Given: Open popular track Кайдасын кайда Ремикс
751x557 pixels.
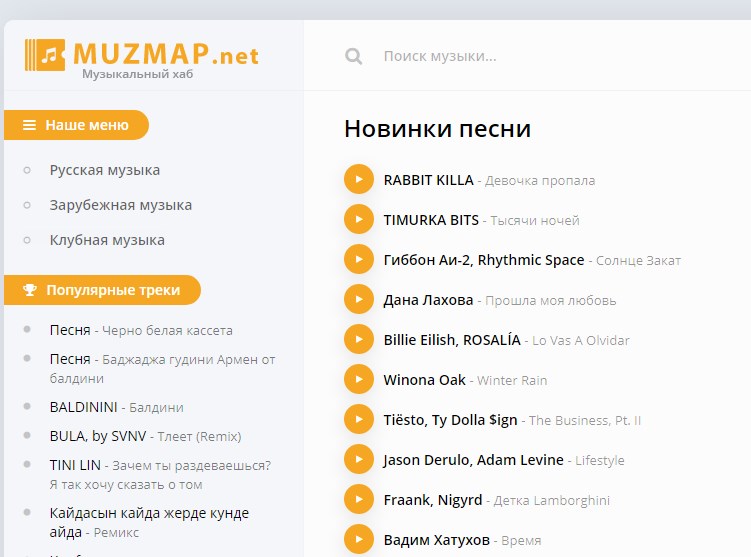Looking at the screenshot, I should [x=149, y=522].
